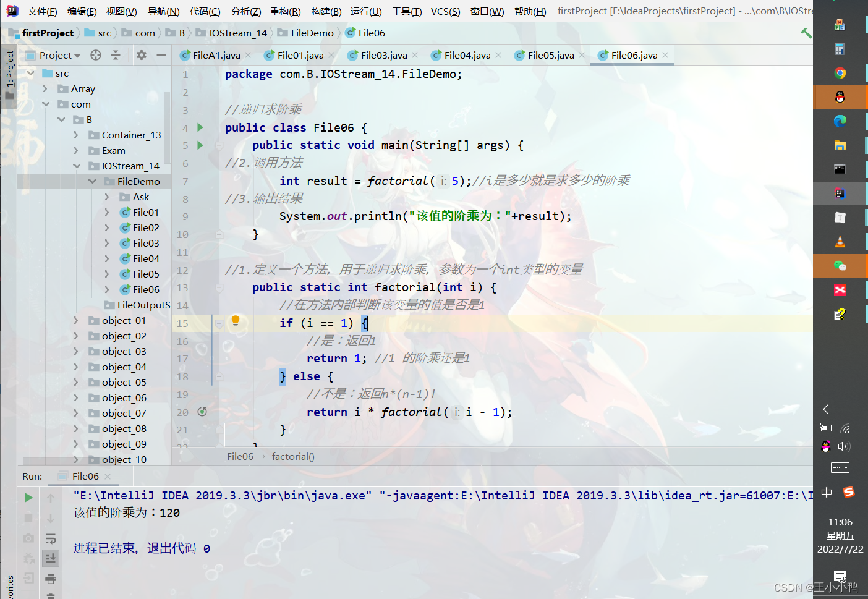868x599 pixels.
Task: Hide the Project panel with minus icon
Action: pos(161,55)
